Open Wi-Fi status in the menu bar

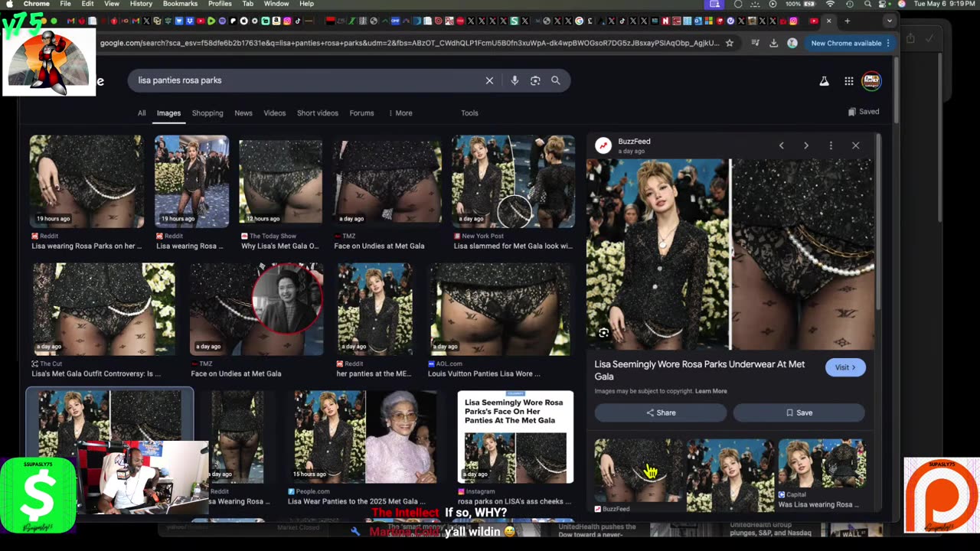pyautogui.click(x=830, y=4)
